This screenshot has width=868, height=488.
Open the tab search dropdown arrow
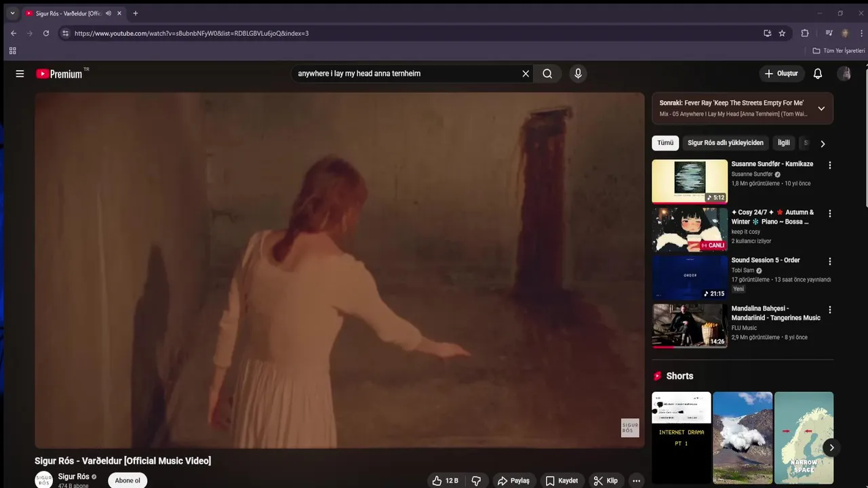[x=12, y=14]
